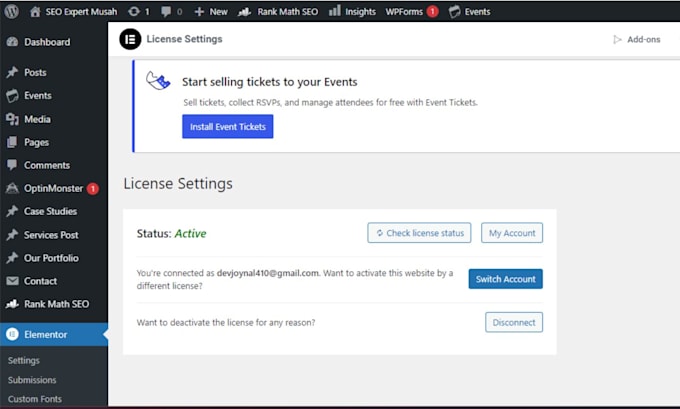Click the event tickets illustration icon

tap(158, 81)
